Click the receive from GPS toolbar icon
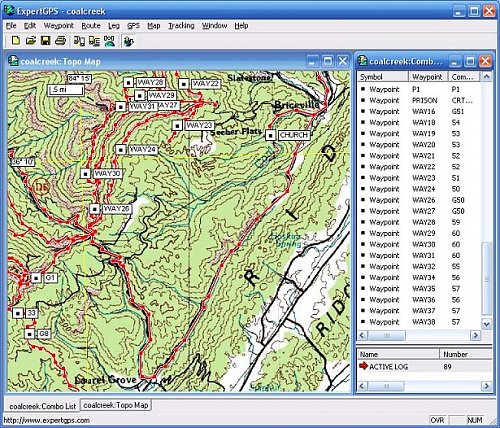Screen dimensions: 500x428 click(79, 41)
